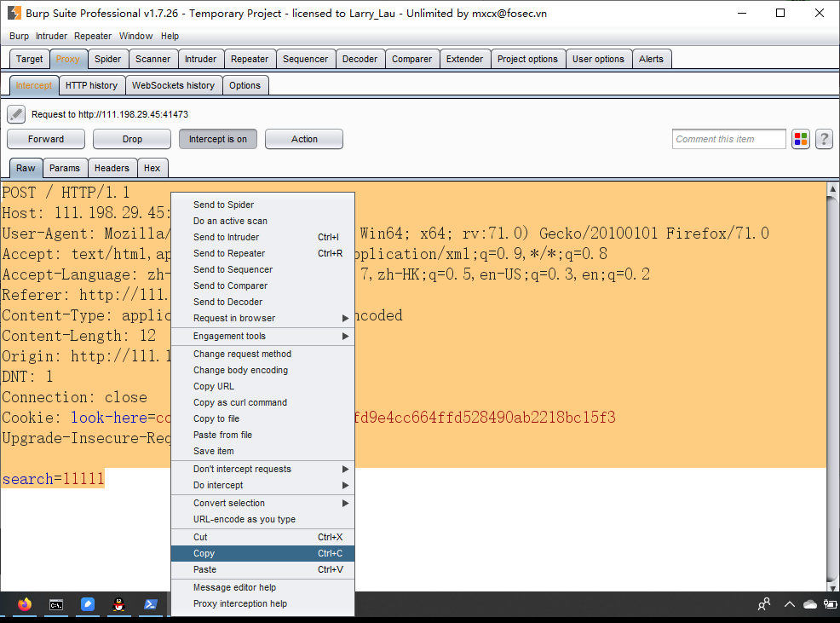
Task: Choose Change body encoding
Action: [262, 370]
